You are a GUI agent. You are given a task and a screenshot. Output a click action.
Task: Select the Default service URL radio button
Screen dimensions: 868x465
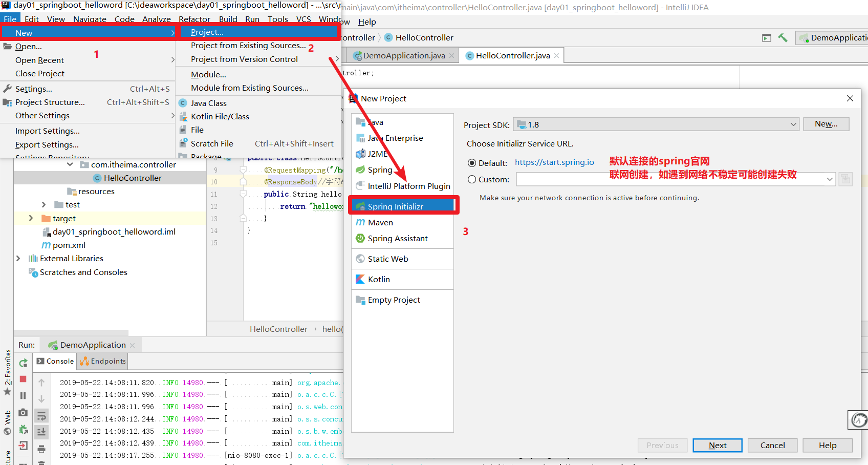pyautogui.click(x=472, y=163)
